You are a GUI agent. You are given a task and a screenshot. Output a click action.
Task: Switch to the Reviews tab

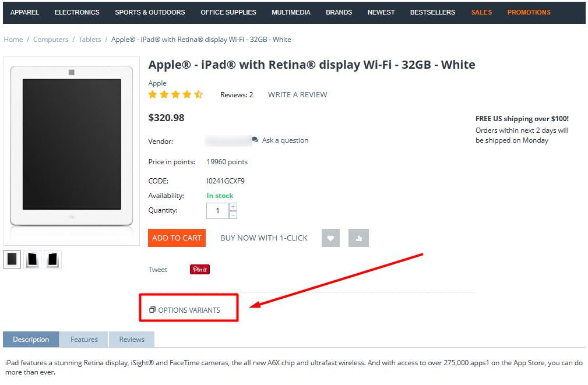click(x=132, y=339)
